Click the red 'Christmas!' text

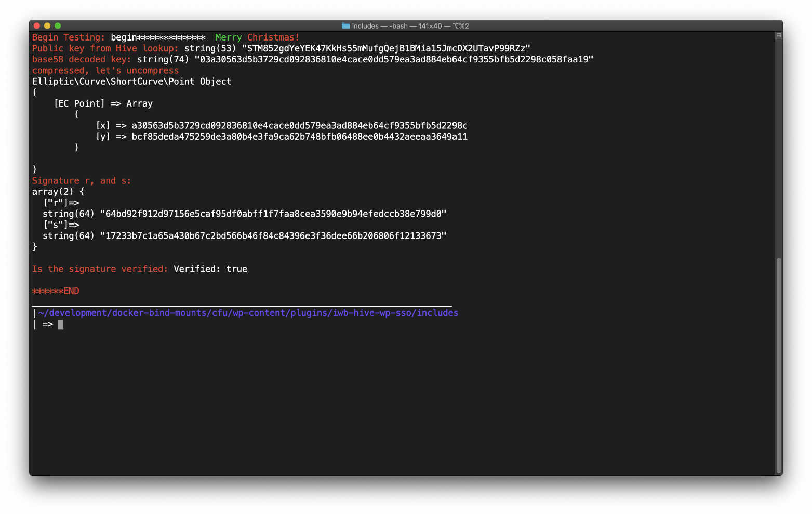(273, 37)
